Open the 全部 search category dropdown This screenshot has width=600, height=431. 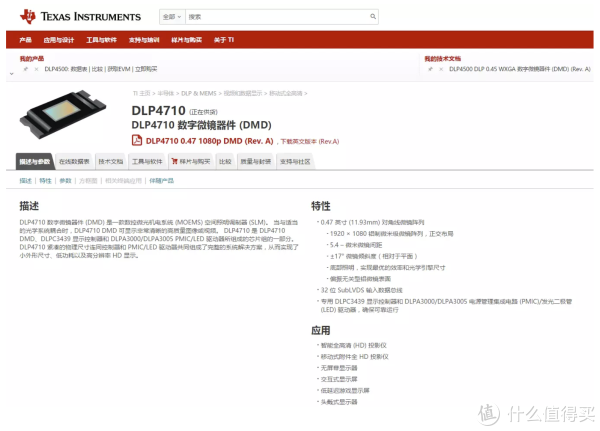click(x=172, y=17)
